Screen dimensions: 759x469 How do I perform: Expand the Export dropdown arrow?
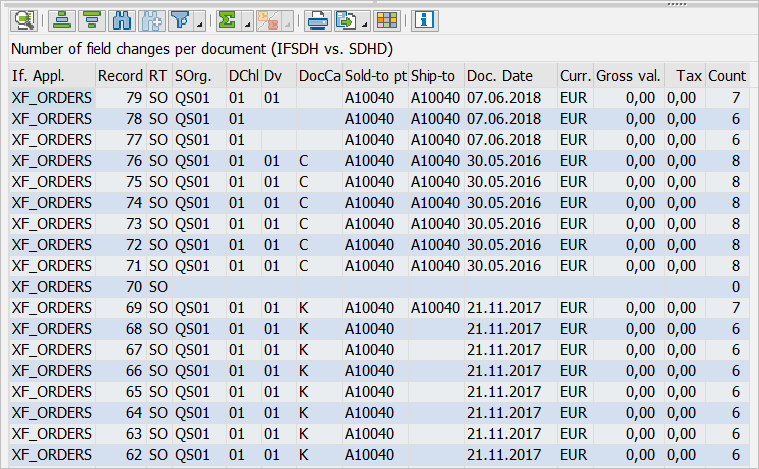(x=364, y=23)
